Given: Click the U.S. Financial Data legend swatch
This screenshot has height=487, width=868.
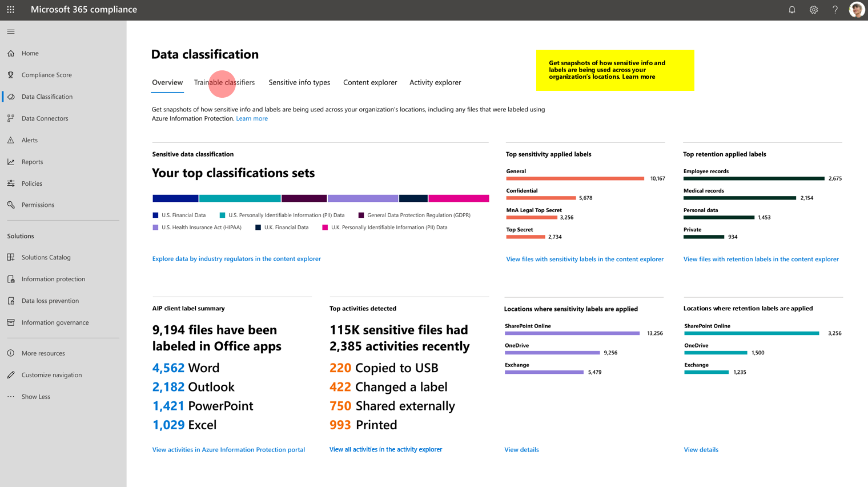Looking at the screenshot, I should 155,215.
